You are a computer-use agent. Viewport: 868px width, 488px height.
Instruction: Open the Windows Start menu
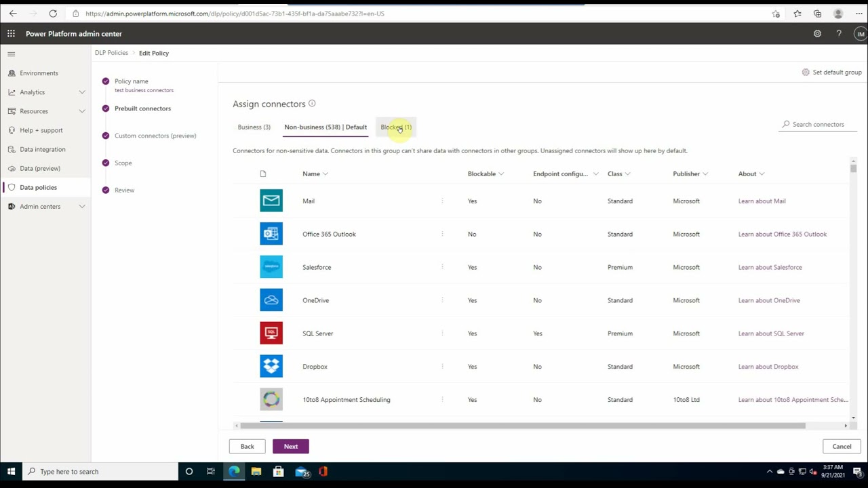point(11,472)
